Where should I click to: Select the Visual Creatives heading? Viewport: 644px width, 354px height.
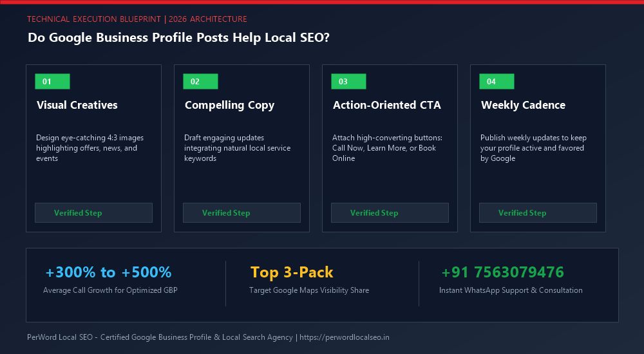(77, 105)
